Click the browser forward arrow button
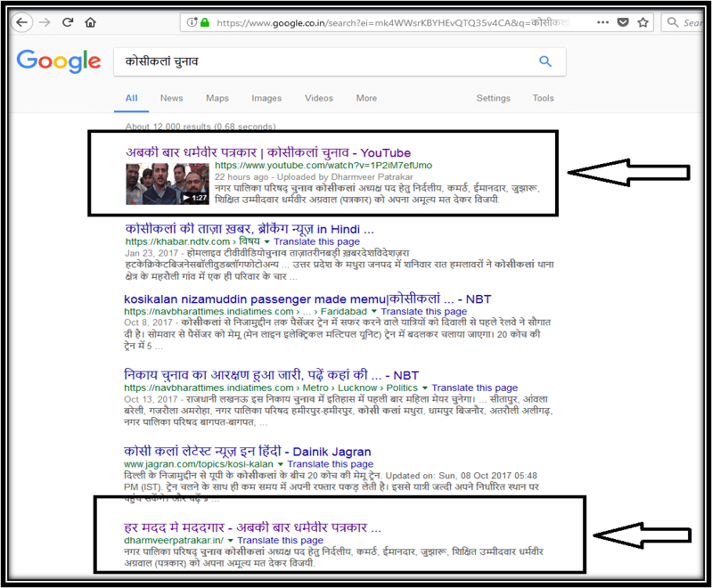Image resolution: width=712 pixels, height=588 pixels. click(x=45, y=22)
